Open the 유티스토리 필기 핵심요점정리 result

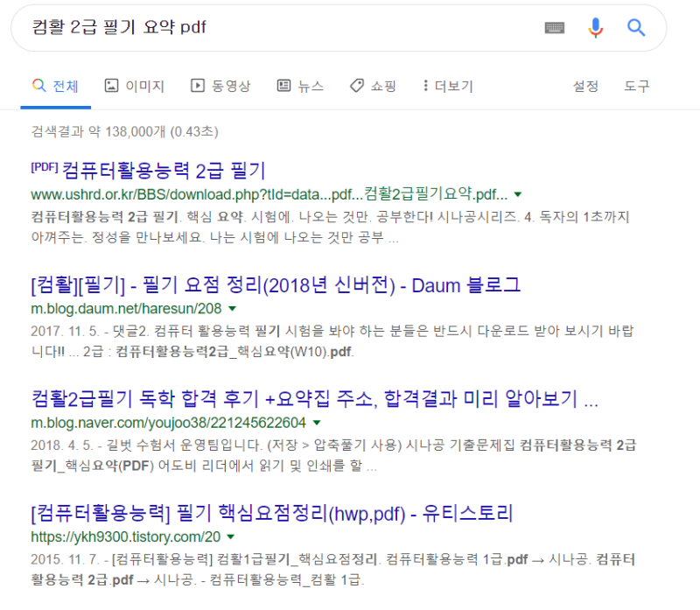[272, 513]
